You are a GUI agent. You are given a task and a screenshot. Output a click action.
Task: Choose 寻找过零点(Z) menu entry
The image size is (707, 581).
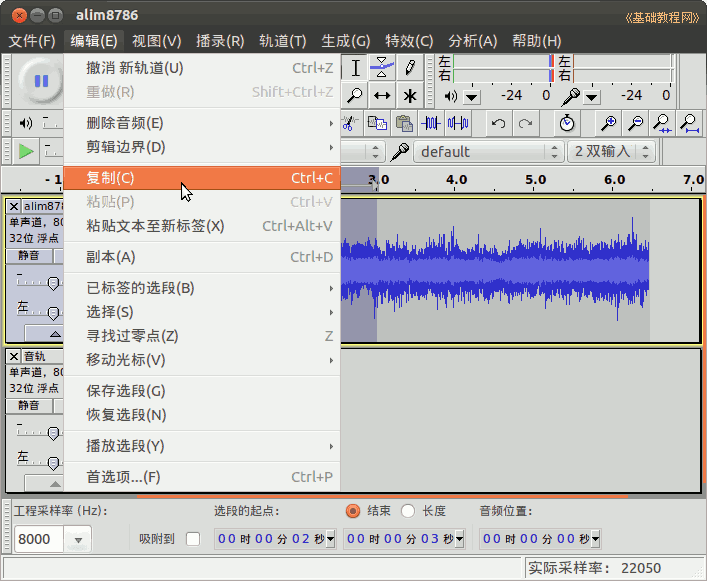pyautogui.click(x=202, y=336)
